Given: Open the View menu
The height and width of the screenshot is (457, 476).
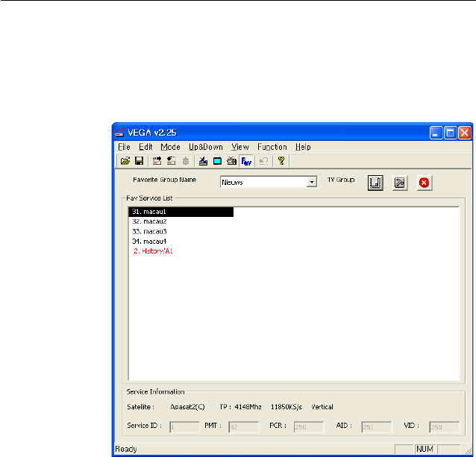Looking at the screenshot, I should 240,147.
